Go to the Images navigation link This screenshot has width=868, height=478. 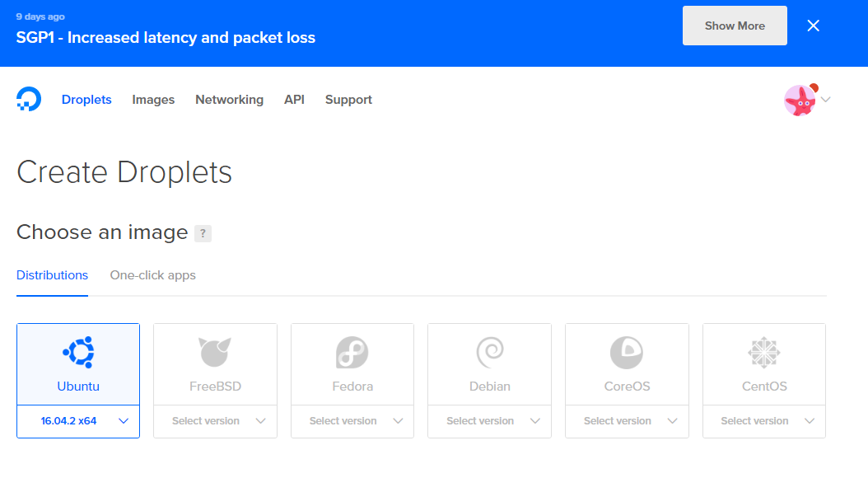point(153,100)
